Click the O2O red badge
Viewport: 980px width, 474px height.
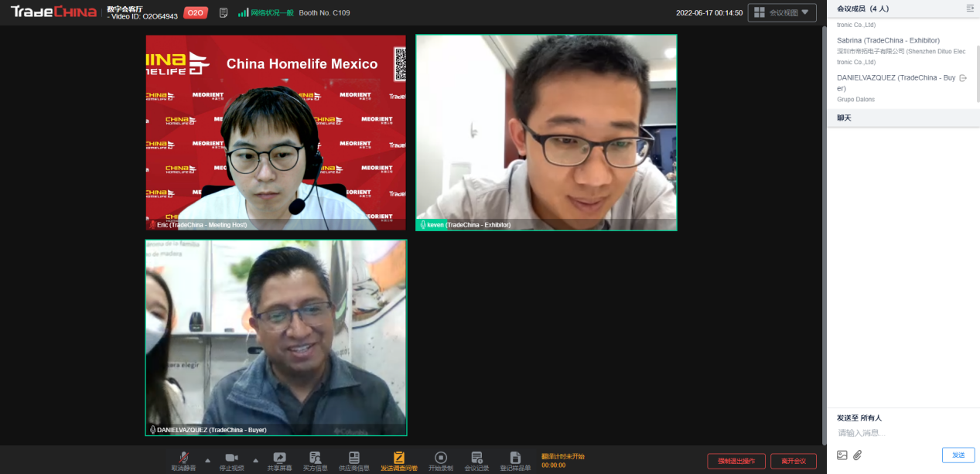pyautogui.click(x=196, y=12)
